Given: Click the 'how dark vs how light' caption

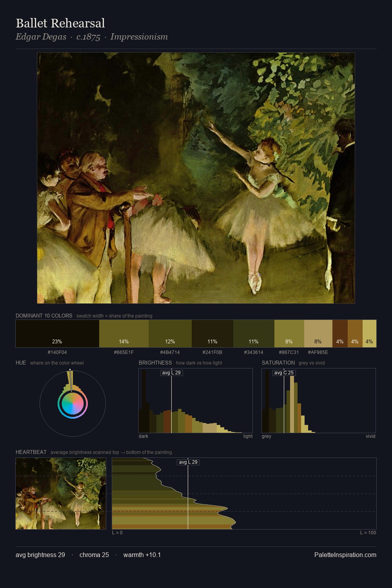Looking at the screenshot, I should click(199, 363).
